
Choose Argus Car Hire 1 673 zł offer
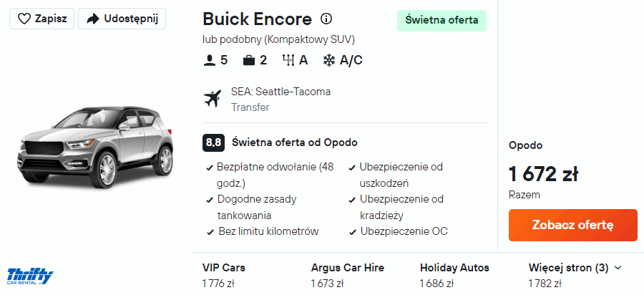point(347,275)
